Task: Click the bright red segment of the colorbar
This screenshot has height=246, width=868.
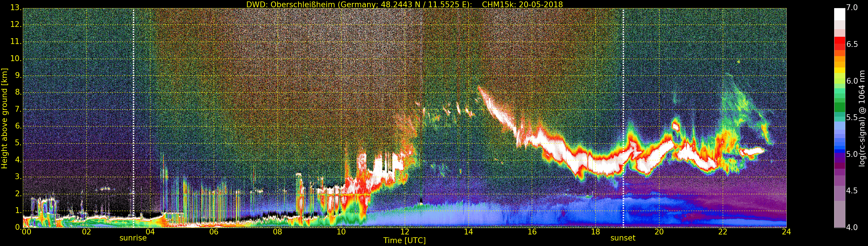Action: click(839, 41)
